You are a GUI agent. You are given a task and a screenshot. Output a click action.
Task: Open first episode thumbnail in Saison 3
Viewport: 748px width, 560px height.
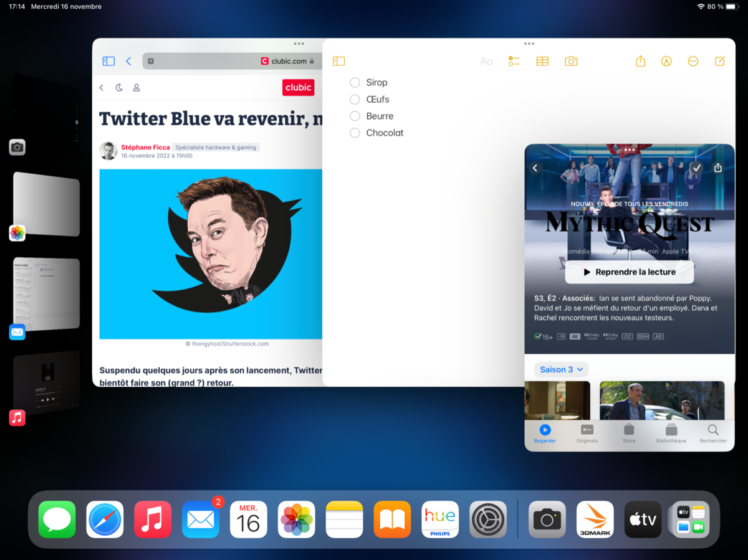pos(557,401)
